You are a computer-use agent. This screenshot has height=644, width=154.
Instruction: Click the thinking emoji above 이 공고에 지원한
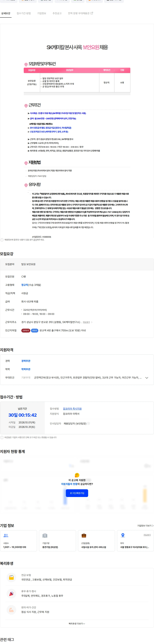click(x=77, y=475)
